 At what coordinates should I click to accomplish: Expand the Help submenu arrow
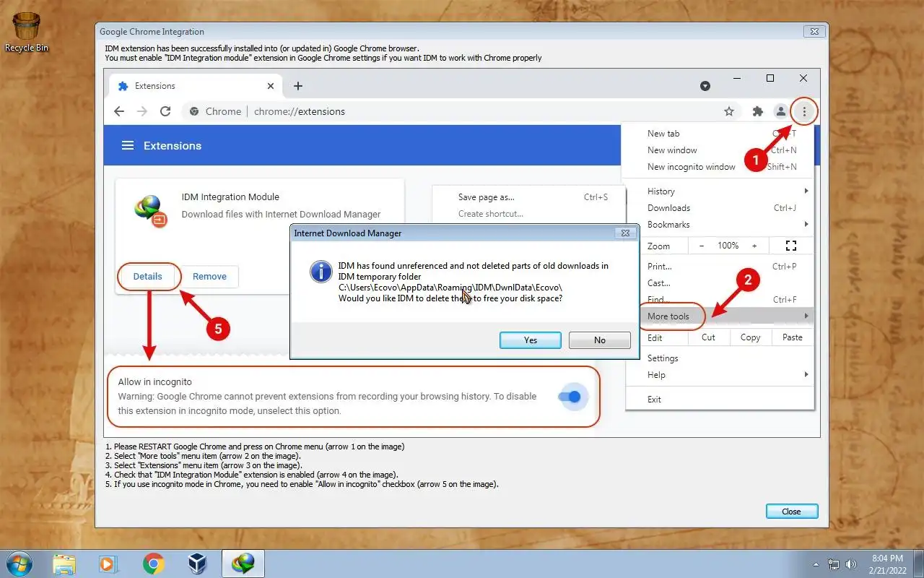806,375
